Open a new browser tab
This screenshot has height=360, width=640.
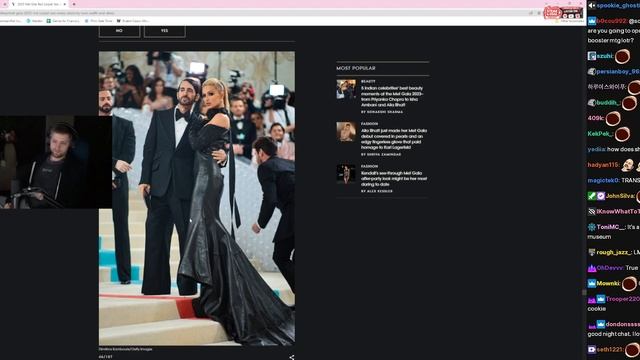click(74, 4)
